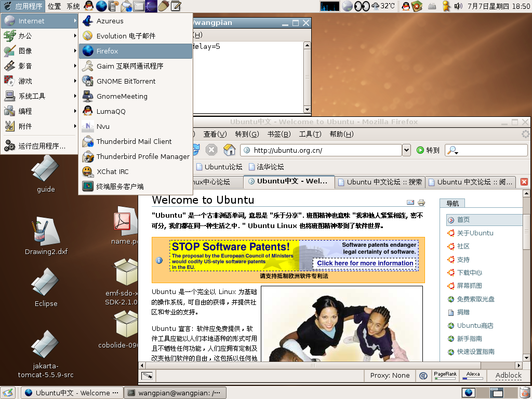The width and height of the screenshot is (532, 399).
Task: Click the QQ penguin tray icon
Action: point(406,6)
